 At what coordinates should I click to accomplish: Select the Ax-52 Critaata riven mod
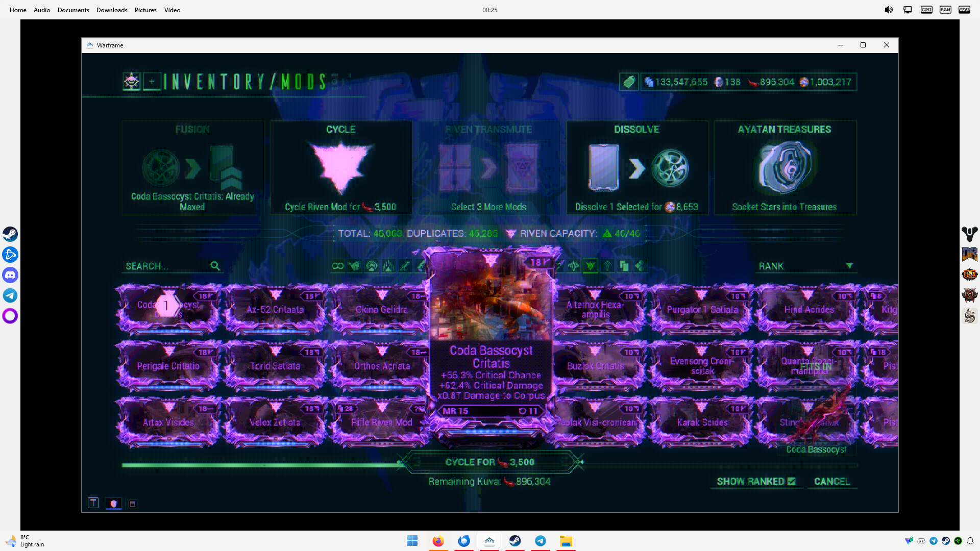275,310
